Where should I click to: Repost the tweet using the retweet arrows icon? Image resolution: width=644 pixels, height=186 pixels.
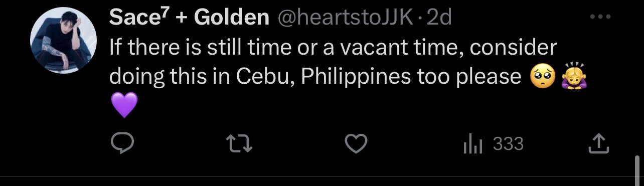(240, 145)
